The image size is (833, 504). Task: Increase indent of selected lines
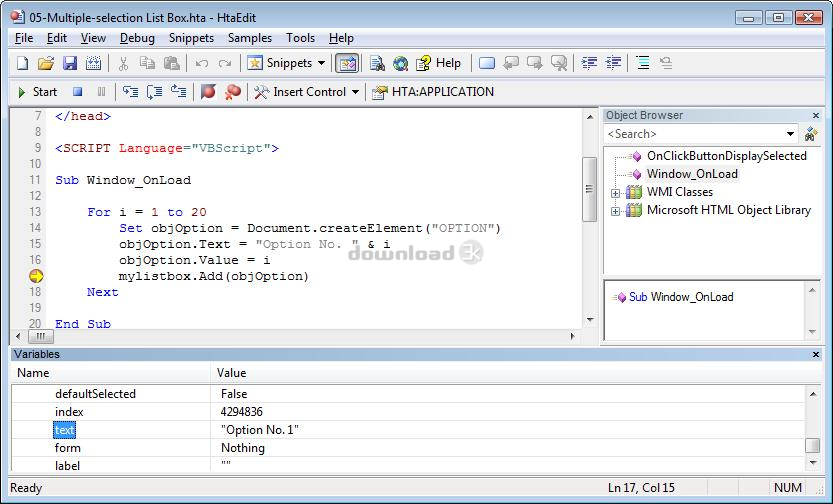(x=589, y=63)
